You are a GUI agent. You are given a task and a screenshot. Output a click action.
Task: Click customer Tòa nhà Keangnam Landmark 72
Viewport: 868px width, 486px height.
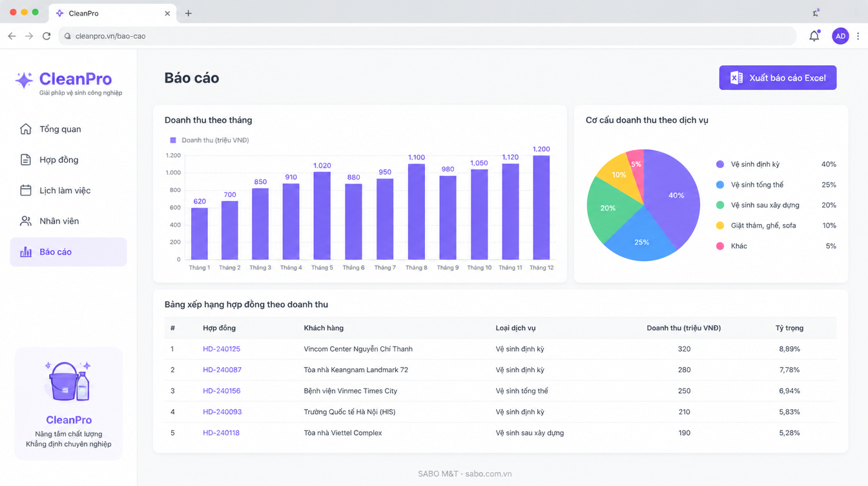tap(356, 370)
